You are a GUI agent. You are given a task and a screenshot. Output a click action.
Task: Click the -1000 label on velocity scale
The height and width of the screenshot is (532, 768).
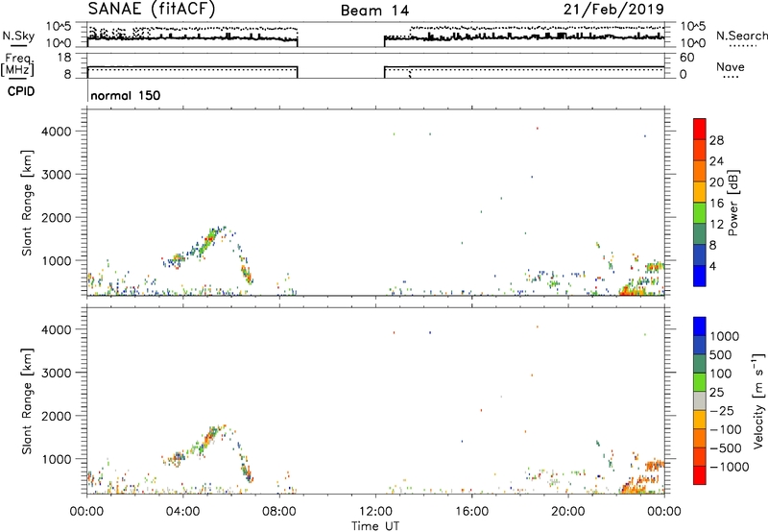(x=730, y=467)
